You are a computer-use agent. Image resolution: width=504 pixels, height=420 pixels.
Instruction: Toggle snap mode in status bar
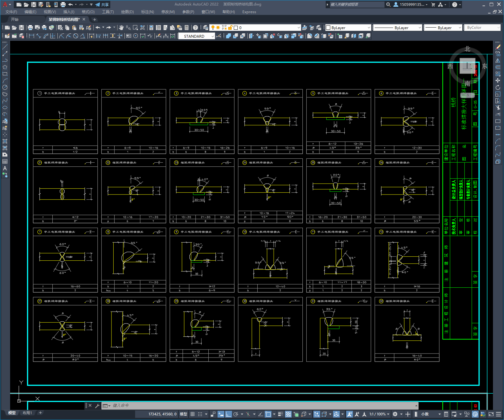coord(200,414)
